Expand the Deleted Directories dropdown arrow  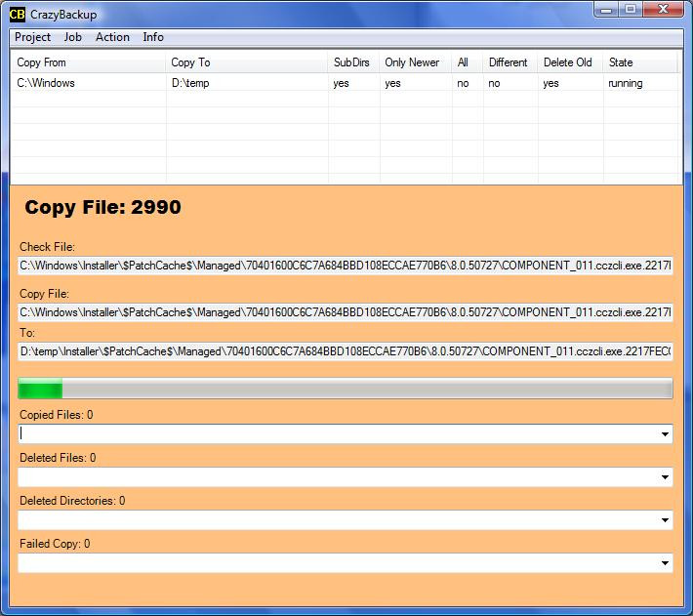665,519
